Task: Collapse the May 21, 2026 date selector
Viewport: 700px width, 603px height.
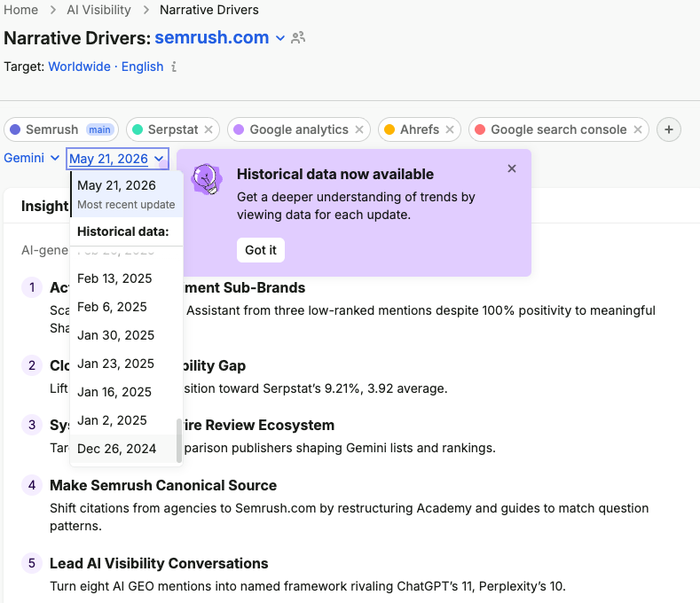Action: (x=117, y=159)
